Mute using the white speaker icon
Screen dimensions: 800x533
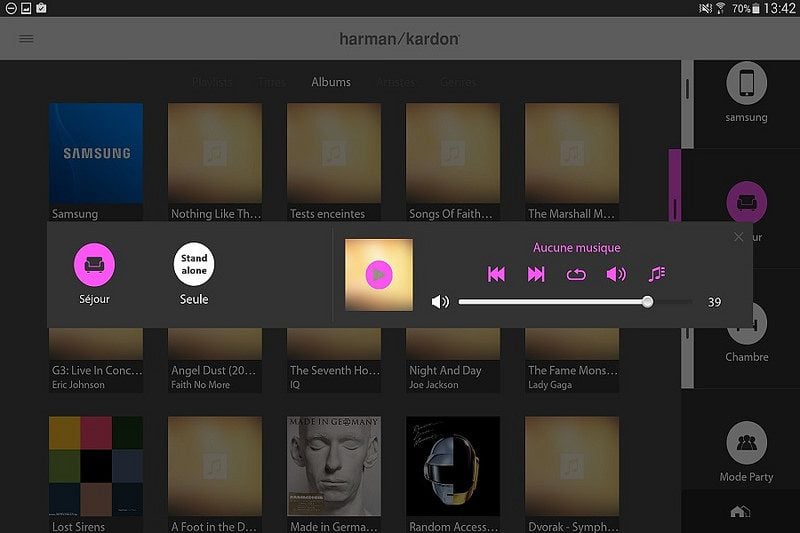pos(440,302)
